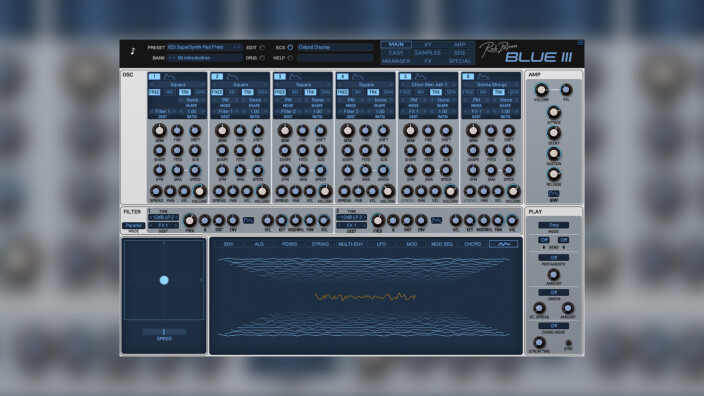Click oscillator 1 Semi knob
The height and width of the screenshot is (396, 704).
click(159, 131)
